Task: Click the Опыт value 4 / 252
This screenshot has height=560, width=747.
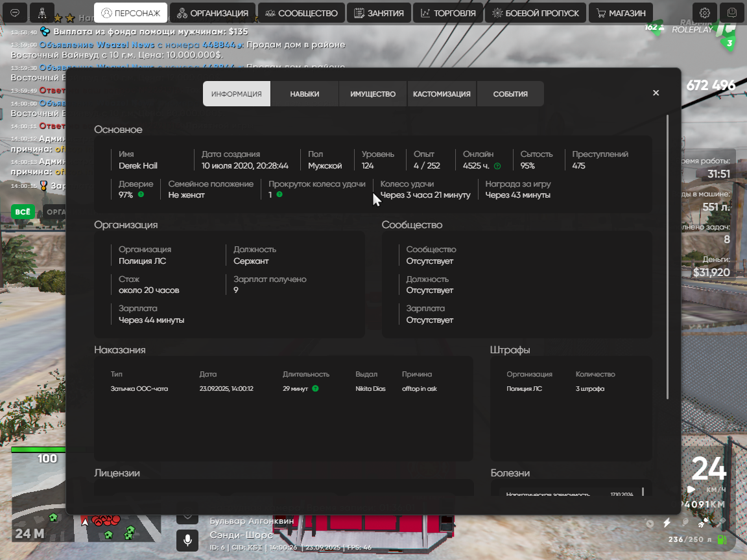Action: click(427, 166)
